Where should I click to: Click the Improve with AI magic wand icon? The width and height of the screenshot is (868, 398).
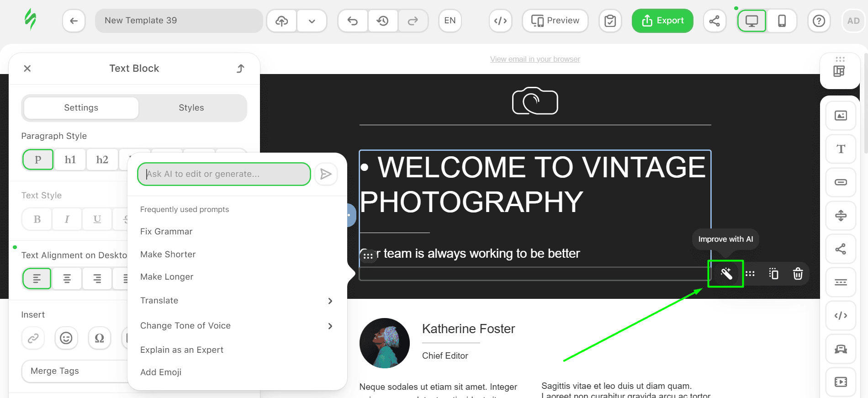coord(725,274)
